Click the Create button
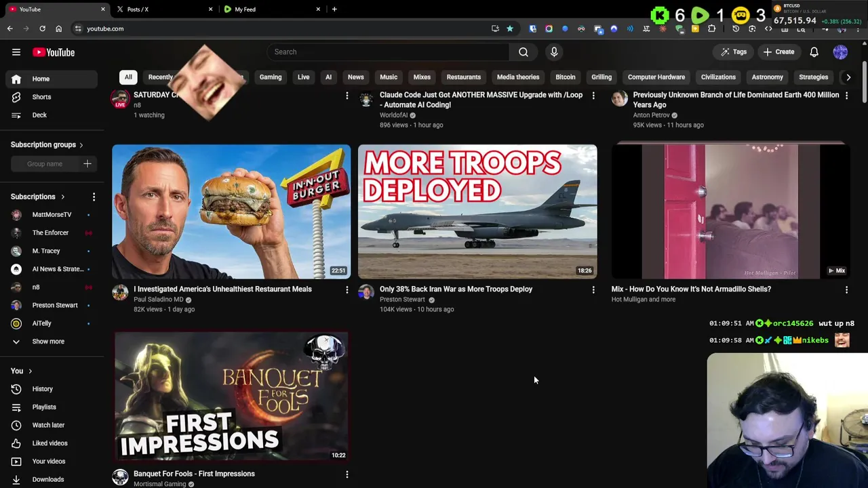 [778, 52]
